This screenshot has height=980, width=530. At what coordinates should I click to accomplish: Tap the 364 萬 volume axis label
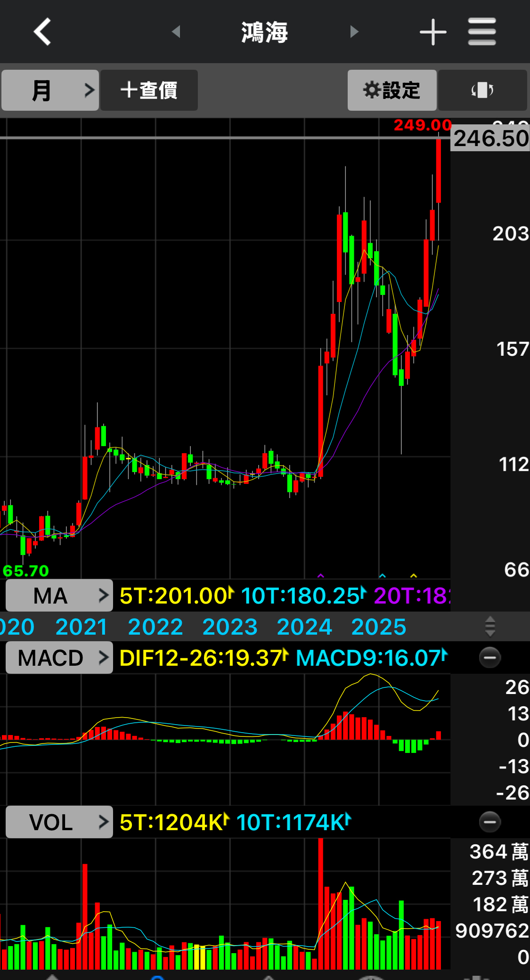[x=499, y=852]
